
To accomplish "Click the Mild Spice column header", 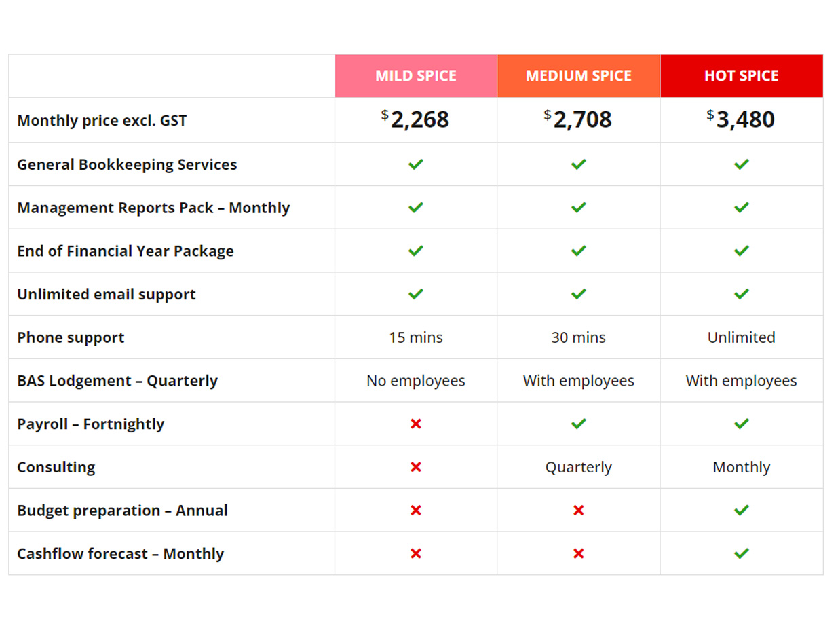I will click(416, 76).
